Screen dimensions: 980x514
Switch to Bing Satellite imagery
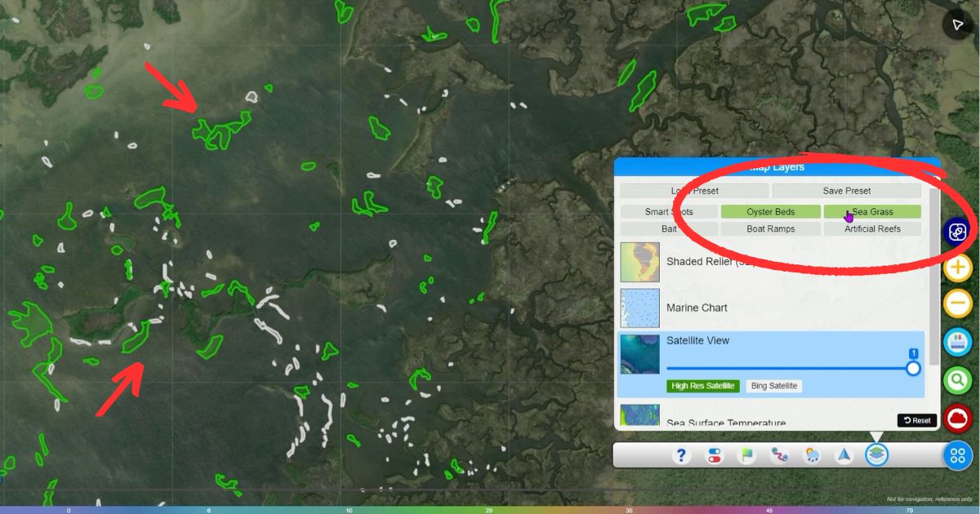pyautogui.click(x=773, y=386)
